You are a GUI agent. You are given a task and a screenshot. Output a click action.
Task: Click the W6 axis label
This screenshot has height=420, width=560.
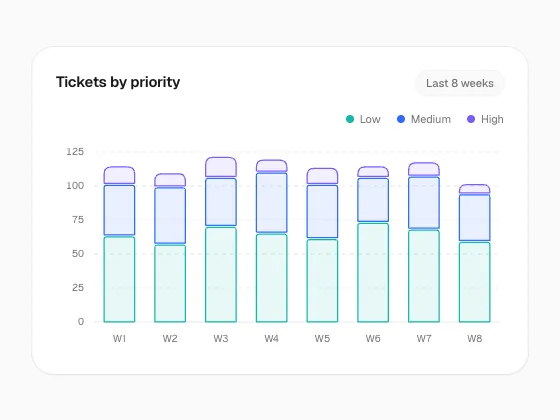[x=373, y=339]
